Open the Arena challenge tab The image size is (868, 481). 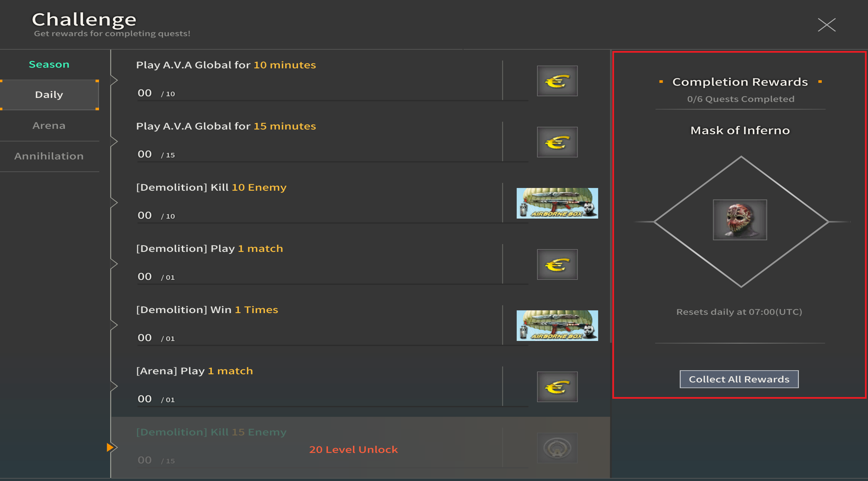click(49, 126)
